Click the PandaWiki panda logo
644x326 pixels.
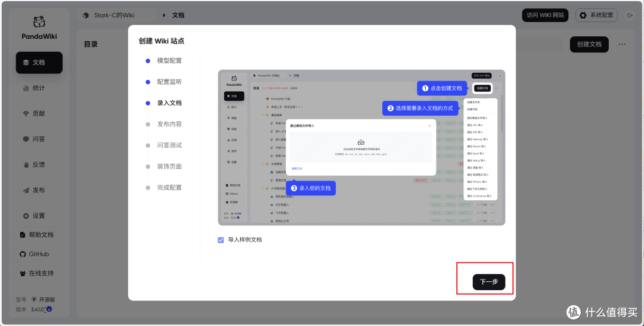(39, 22)
